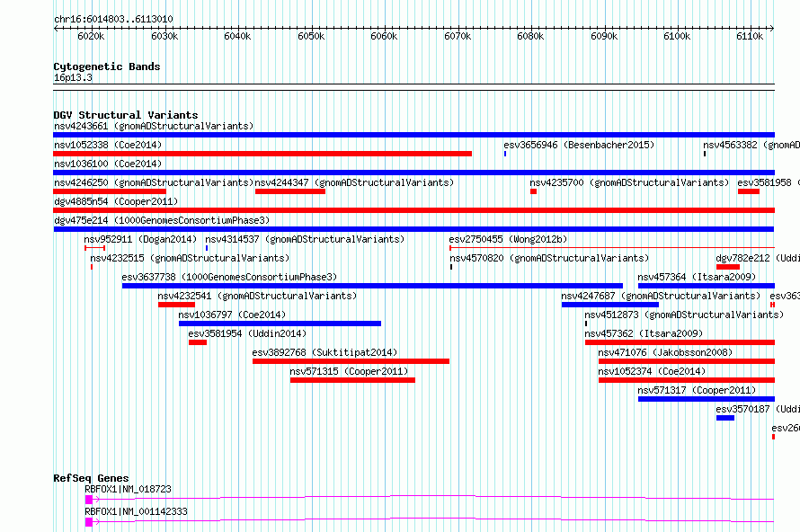Open nsv457364 Itsara2009 variant label
The height and width of the screenshot is (532, 800).
click(697, 277)
